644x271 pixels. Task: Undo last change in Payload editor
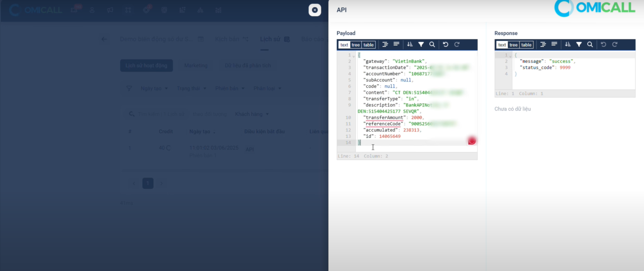pos(446,45)
